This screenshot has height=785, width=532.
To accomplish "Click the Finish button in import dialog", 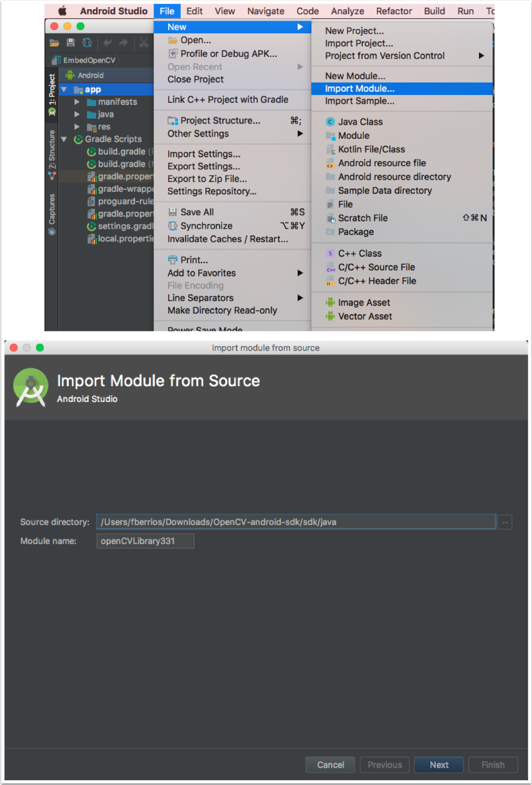I will (493, 765).
